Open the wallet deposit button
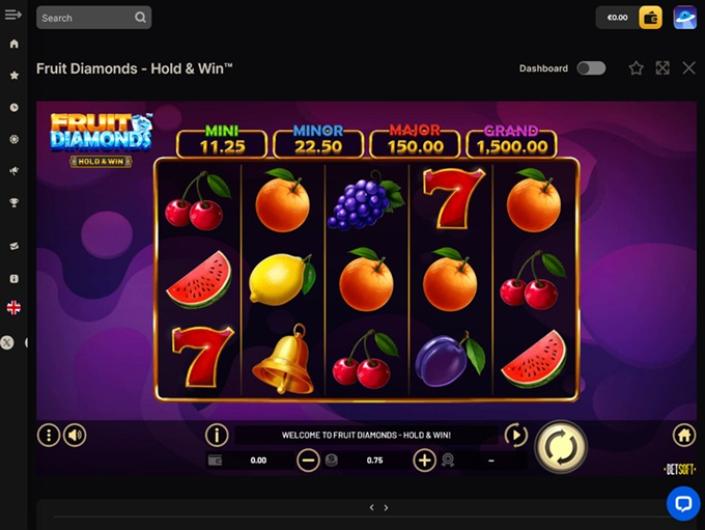Image resolution: width=705 pixels, height=530 pixels. coord(651,18)
